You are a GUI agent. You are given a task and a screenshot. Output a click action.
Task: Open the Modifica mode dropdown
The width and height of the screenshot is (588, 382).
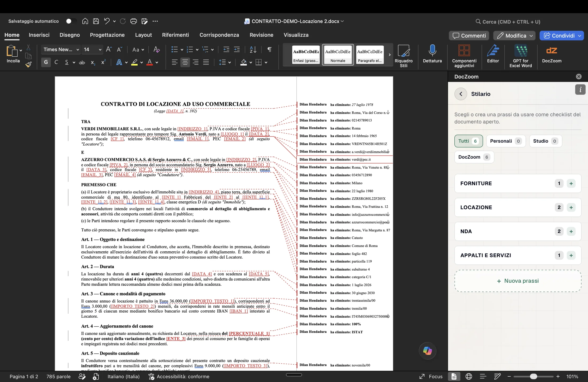[514, 36]
